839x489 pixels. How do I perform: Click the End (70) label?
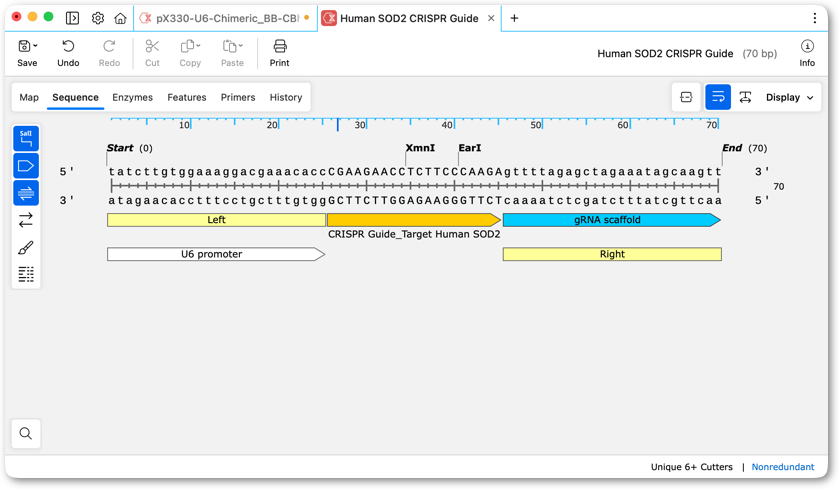coord(744,148)
